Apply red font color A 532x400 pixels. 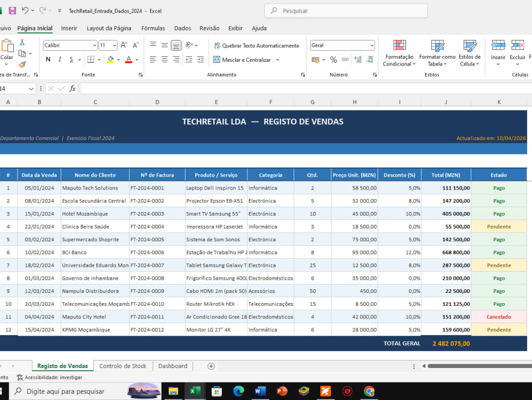[129, 60]
